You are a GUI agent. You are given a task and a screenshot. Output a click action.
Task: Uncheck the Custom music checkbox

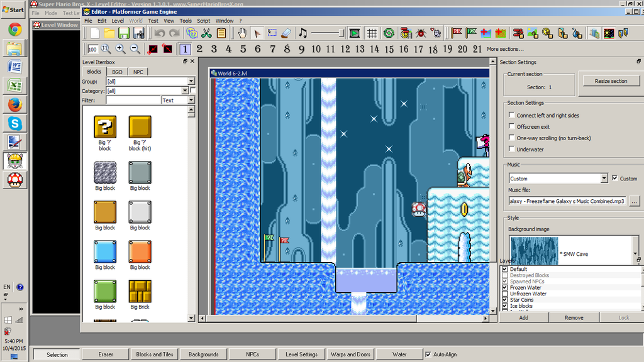coord(614,178)
